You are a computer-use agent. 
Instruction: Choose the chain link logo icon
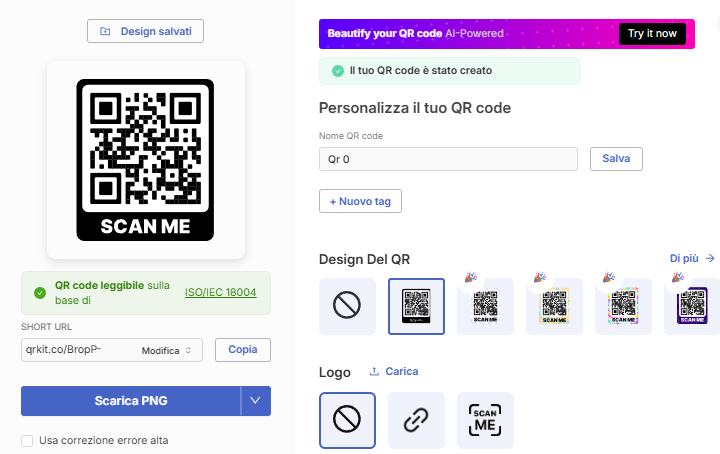[416, 420]
